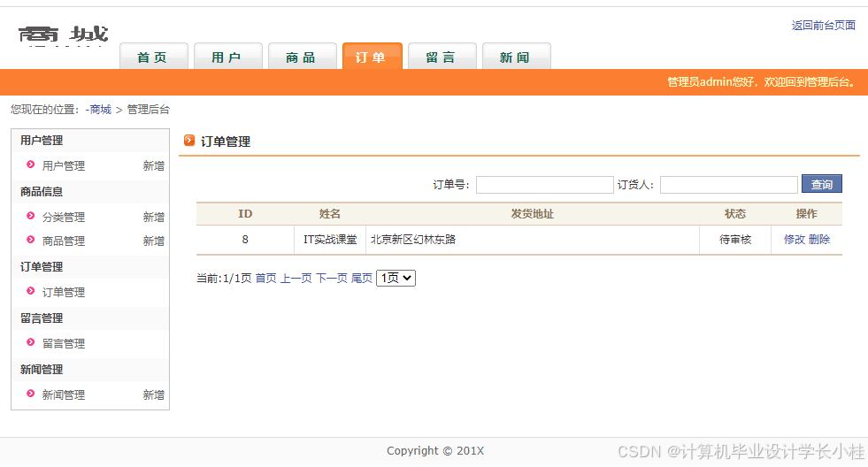Click 新增 next to 分类管理

pyautogui.click(x=153, y=218)
